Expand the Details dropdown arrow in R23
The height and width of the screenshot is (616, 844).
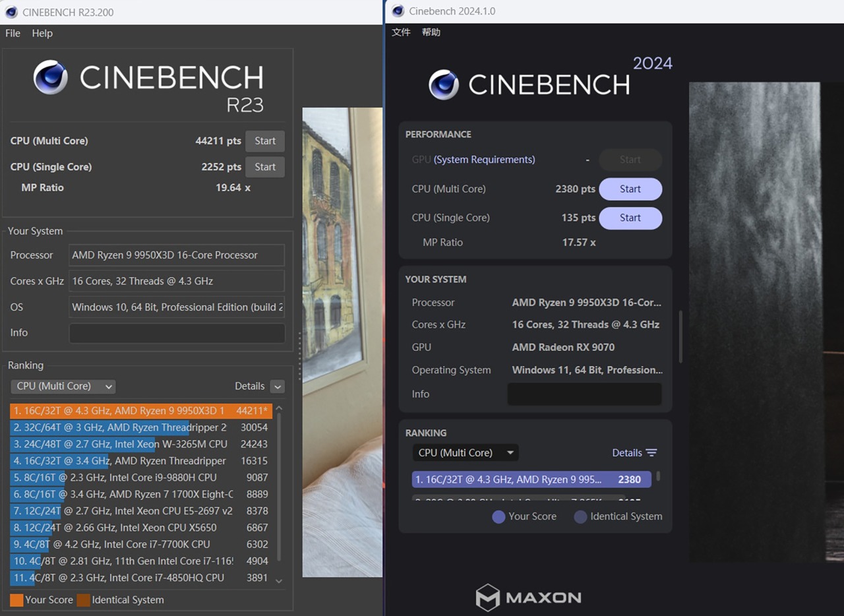tap(278, 386)
